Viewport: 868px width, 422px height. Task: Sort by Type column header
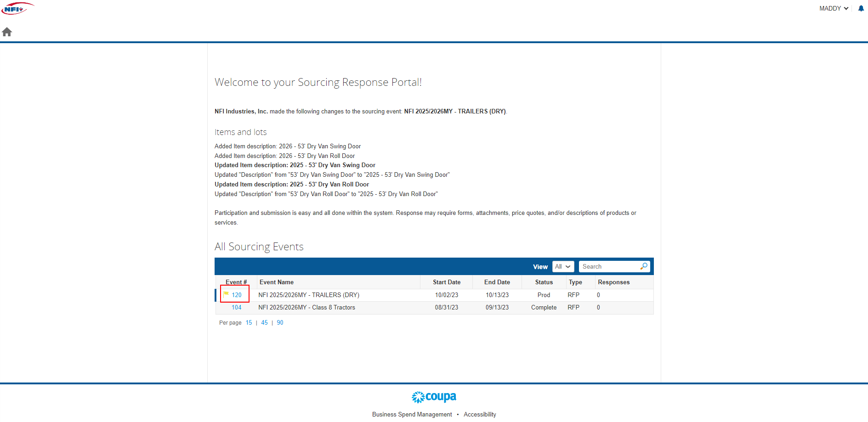tap(575, 282)
